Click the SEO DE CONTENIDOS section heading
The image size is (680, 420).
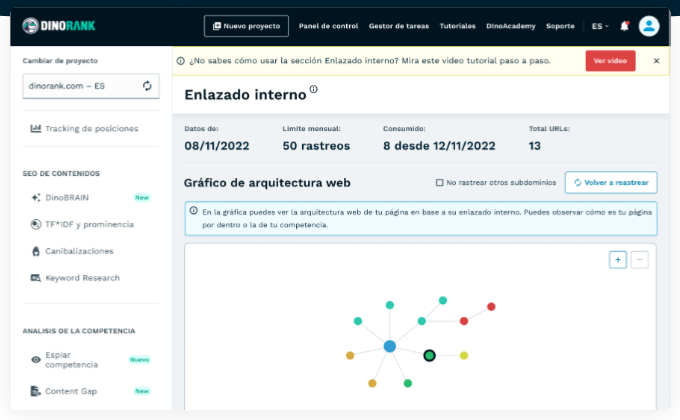click(61, 174)
